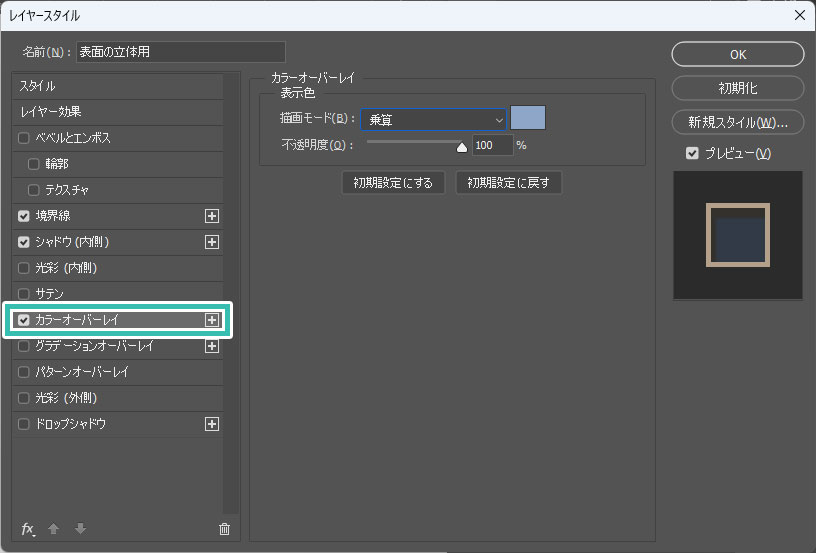The width and height of the screenshot is (816, 553).
Task: Open 描画モード dropdown showing 乗算
Action: point(433,120)
